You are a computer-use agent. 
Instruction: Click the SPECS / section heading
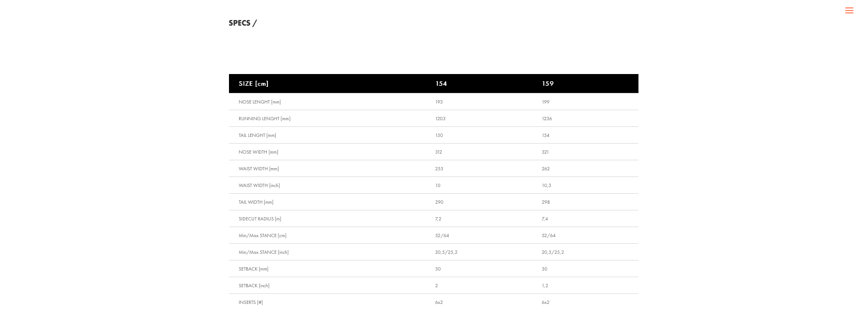click(242, 23)
